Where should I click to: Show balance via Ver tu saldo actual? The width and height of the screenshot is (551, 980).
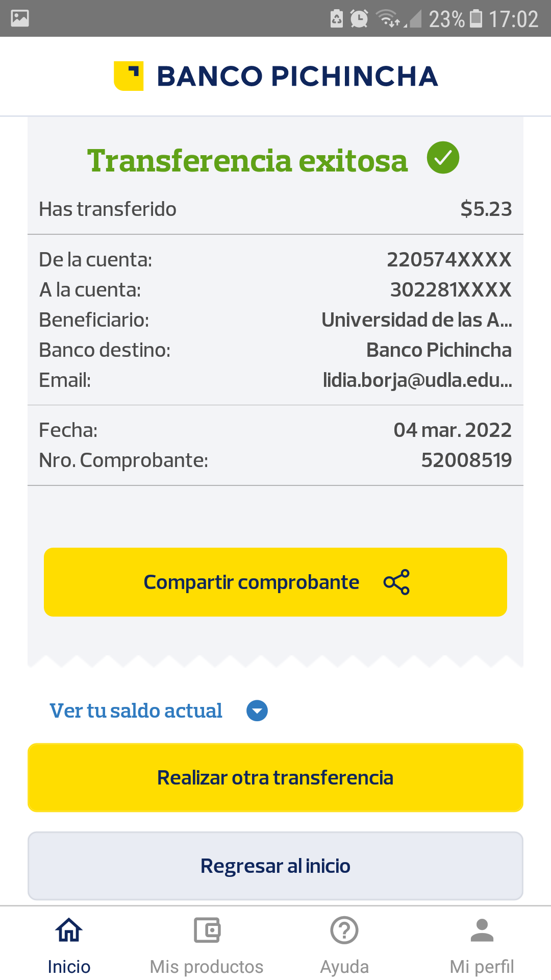[x=136, y=710]
